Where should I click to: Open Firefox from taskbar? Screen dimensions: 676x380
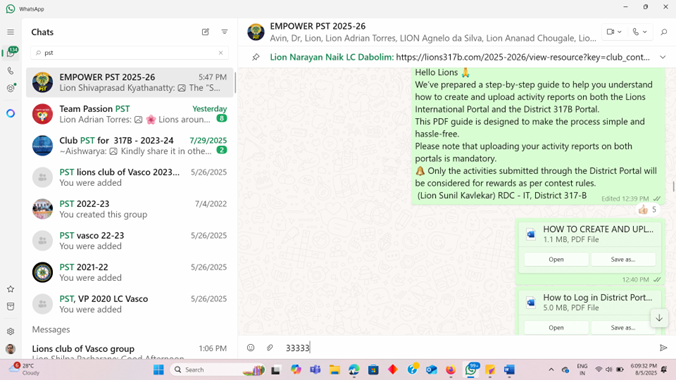451,370
